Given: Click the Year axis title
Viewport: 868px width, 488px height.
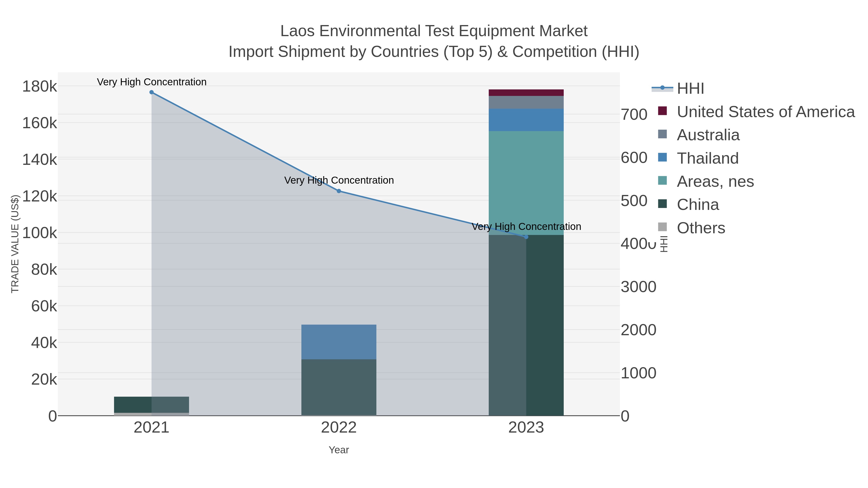Looking at the screenshot, I should point(339,450).
